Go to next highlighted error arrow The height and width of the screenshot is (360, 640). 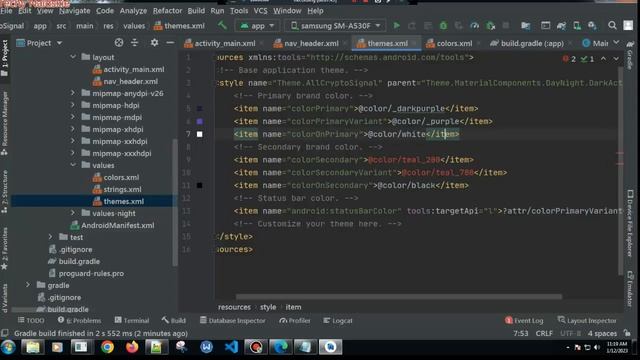click(x=616, y=59)
